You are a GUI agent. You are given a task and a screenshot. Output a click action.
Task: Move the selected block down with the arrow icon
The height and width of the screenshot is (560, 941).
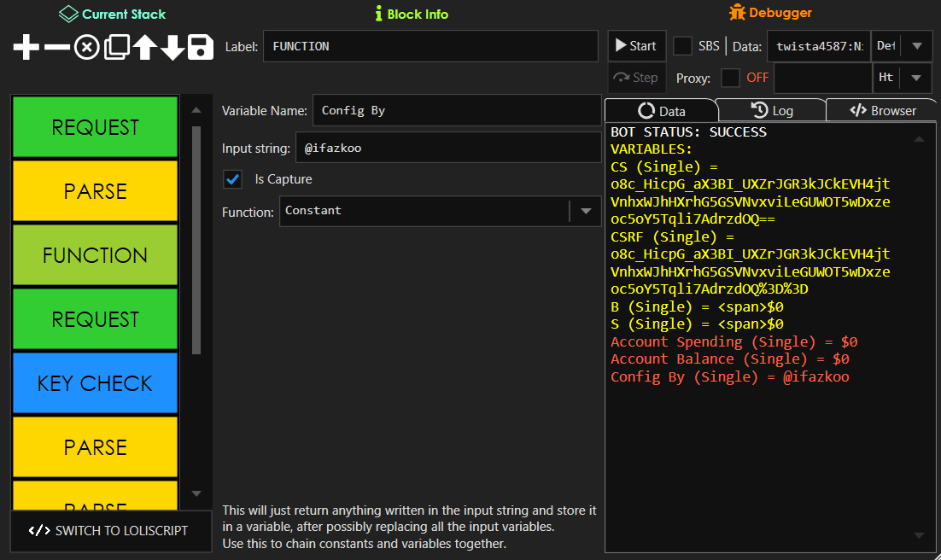click(x=172, y=47)
